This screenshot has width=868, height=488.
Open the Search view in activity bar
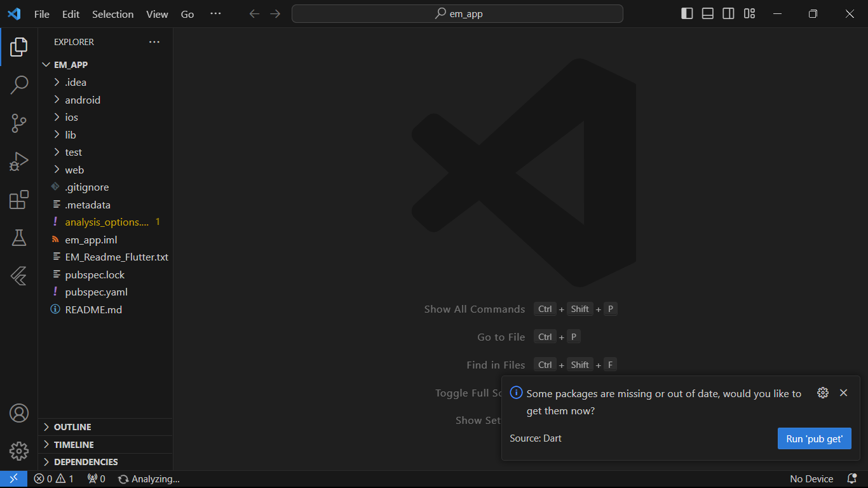coord(19,84)
